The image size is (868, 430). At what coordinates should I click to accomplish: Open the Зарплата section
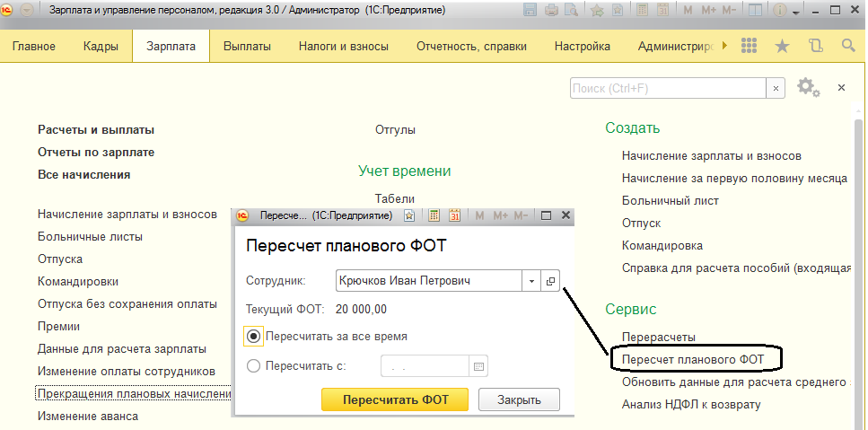pyautogui.click(x=171, y=47)
